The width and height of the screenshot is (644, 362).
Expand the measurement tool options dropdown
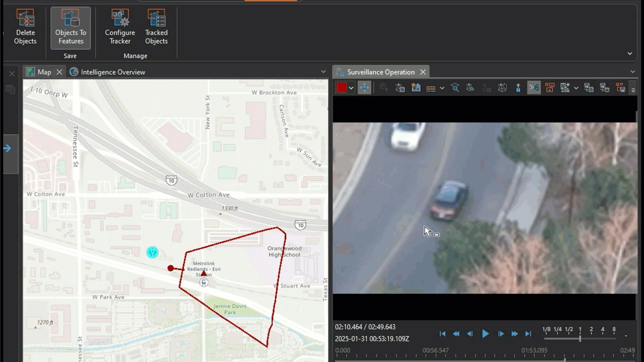(442, 87)
